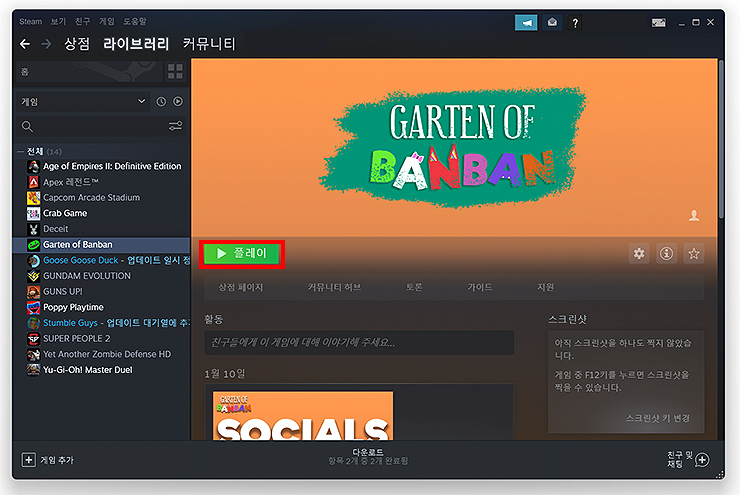This screenshot has height=495, width=740.
Task: Click the Crab Game icon
Action: click(x=34, y=213)
